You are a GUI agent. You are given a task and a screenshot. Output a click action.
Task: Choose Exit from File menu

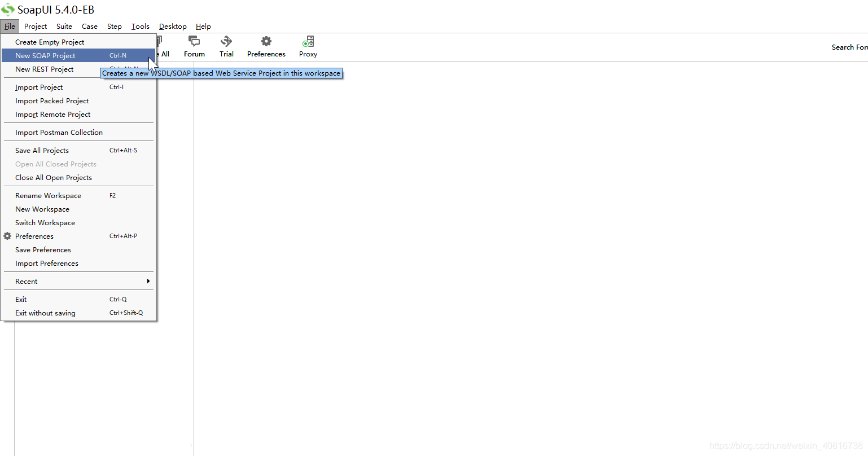pyautogui.click(x=78, y=300)
